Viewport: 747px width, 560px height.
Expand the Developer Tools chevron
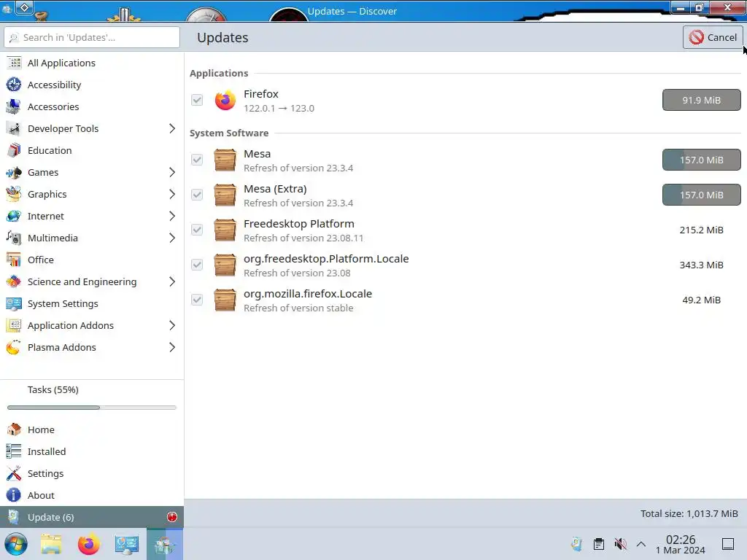(172, 128)
